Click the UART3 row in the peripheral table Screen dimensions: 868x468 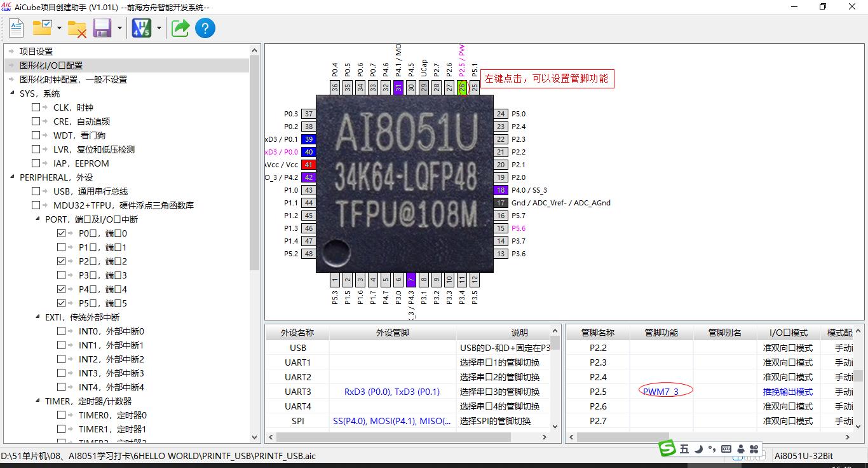coord(297,392)
